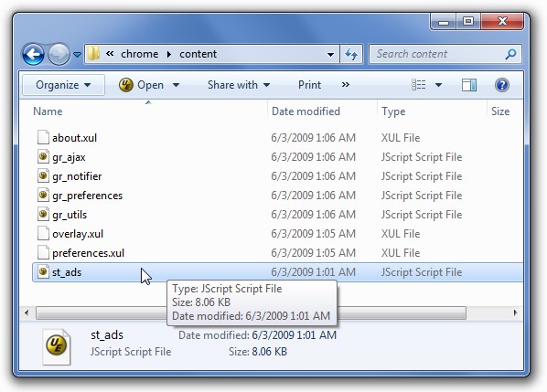The height and width of the screenshot is (392, 547).
Task: Select the gr_notifier file name
Action: [x=77, y=176]
